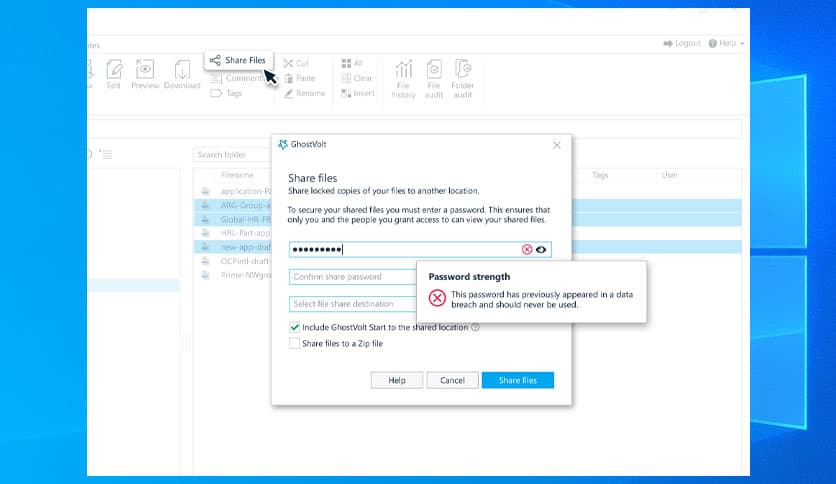Click the Share Files toolbar button
The image size is (836, 484).
(238, 60)
